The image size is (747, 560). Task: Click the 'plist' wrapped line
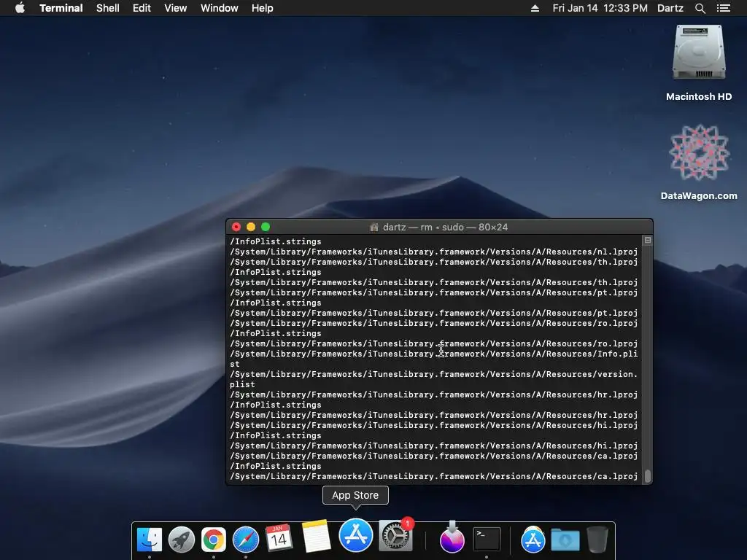pyautogui.click(x=242, y=384)
